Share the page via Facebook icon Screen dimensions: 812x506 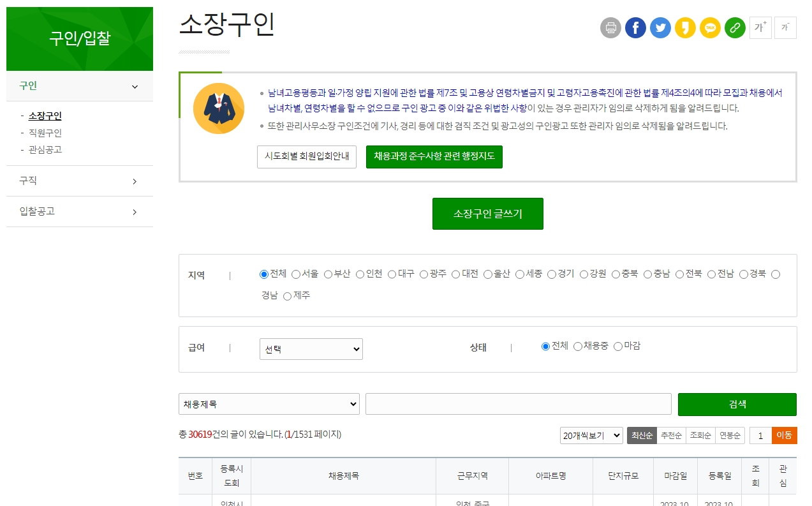[635, 27]
